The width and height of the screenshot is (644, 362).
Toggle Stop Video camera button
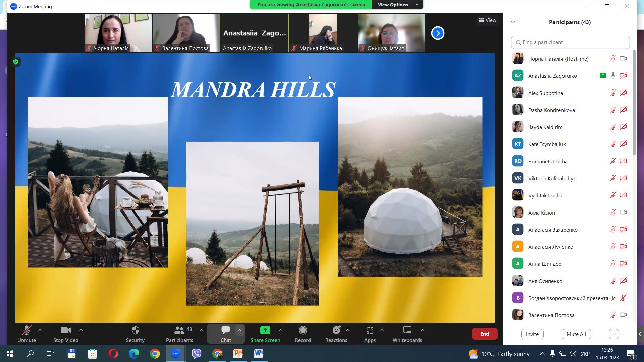pyautogui.click(x=65, y=331)
